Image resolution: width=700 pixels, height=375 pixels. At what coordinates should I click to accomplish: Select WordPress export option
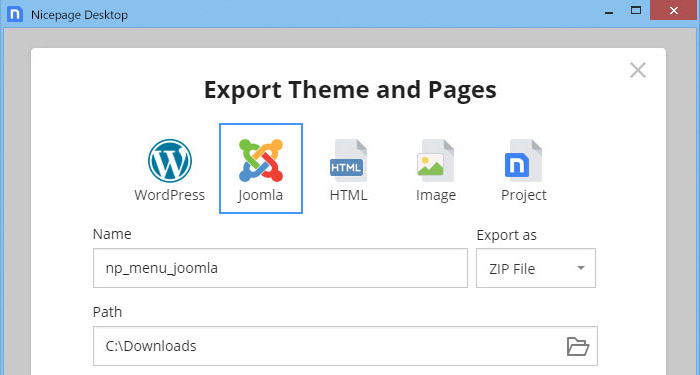click(x=170, y=170)
